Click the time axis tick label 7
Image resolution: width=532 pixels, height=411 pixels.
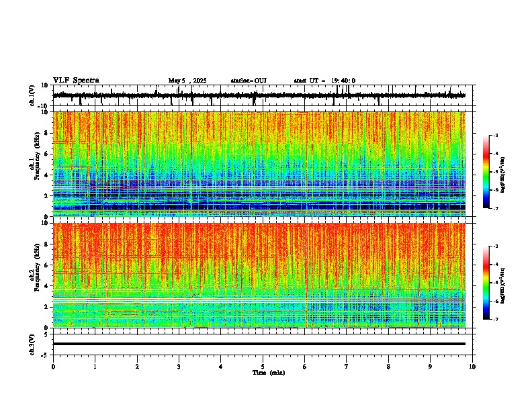(x=347, y=367)
